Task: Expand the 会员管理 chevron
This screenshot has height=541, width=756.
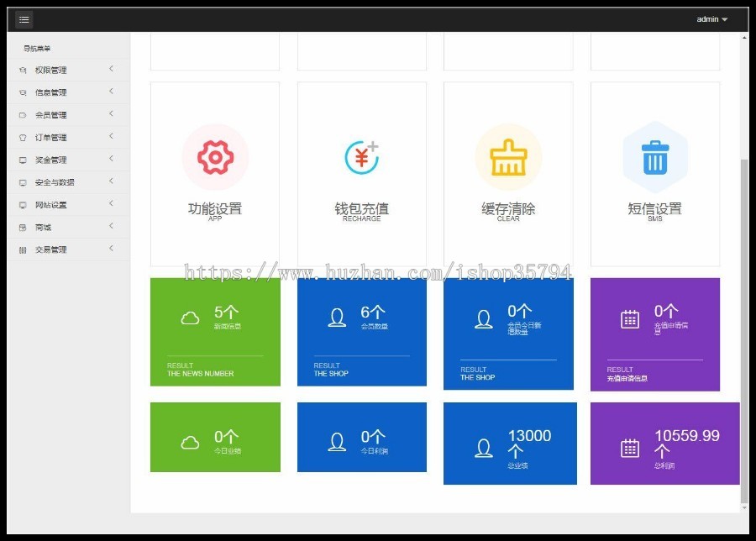Action: point(112,113)
